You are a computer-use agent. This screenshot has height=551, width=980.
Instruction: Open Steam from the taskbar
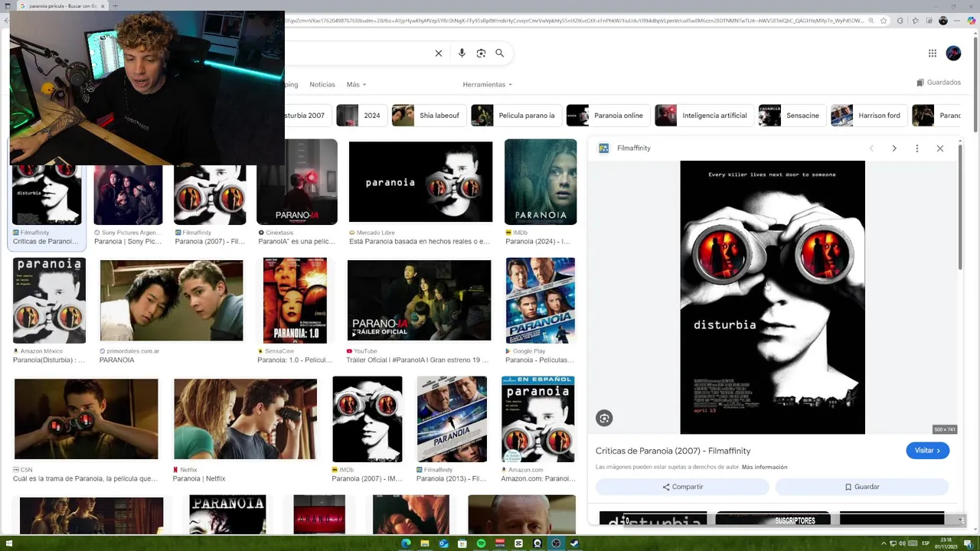click(574, 543)
